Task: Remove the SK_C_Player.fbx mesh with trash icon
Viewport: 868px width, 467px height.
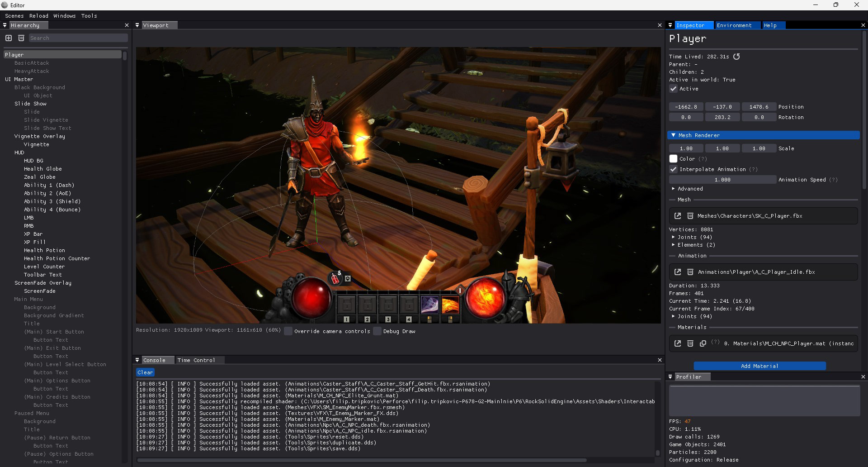Action: click(690, 216)
